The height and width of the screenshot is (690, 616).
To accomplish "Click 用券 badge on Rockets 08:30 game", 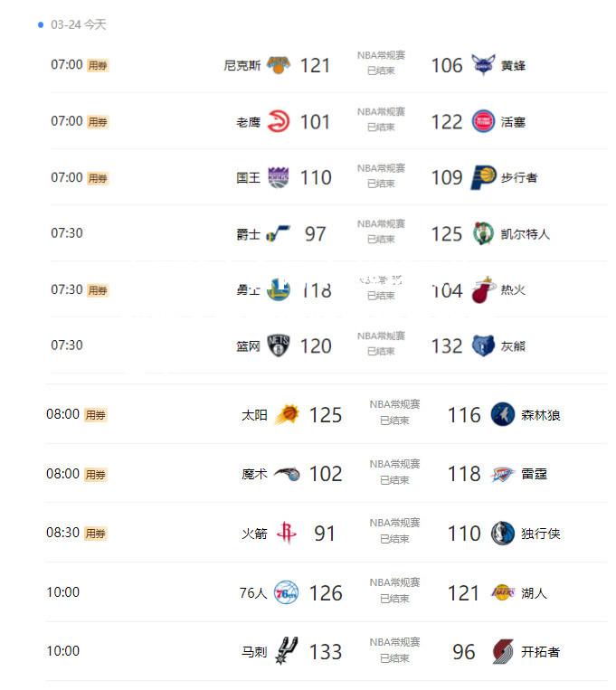I will click(x=95, y=534).
